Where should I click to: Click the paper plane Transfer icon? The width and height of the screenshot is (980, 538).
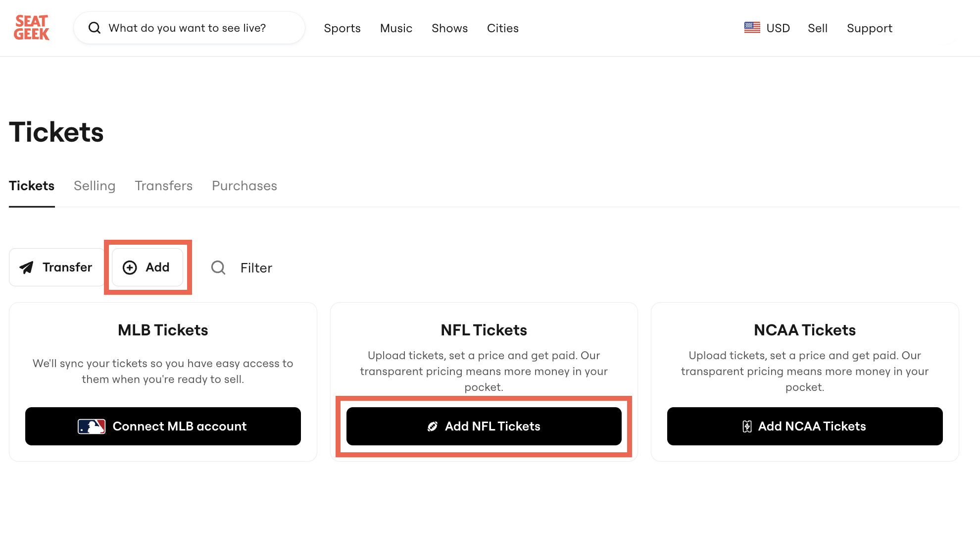[26, 268]
